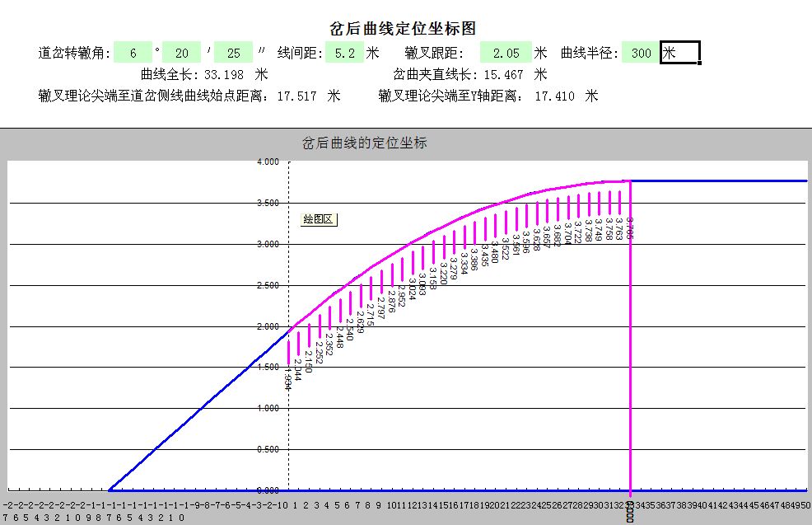Click the 辙叉跟距 input cell showing 2.05
This screenshot has width=812, height=525.
(x=506, y=53)
